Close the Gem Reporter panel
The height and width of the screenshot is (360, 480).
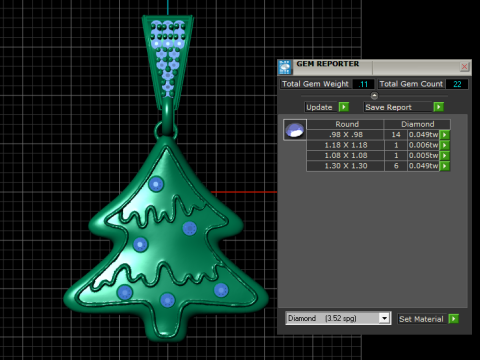(464, 67)
